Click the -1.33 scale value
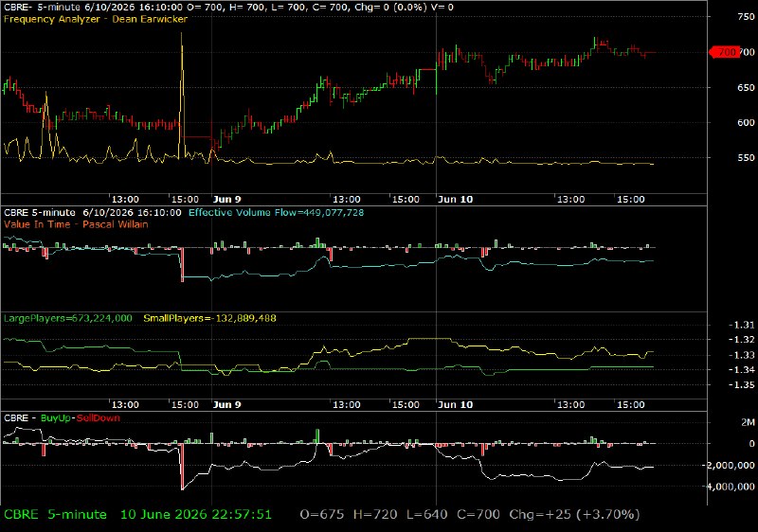This screenshot has height=532, width=758. point(742,355)
